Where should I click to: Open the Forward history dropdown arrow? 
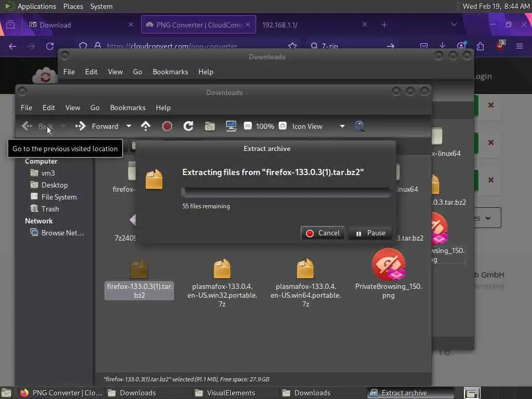[129, 126]
